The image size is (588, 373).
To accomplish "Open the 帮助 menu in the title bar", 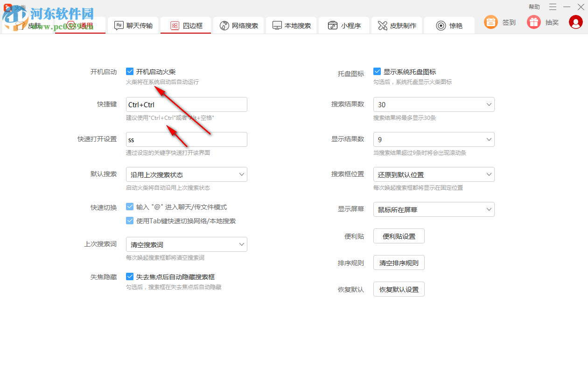I will click(534, 7).
